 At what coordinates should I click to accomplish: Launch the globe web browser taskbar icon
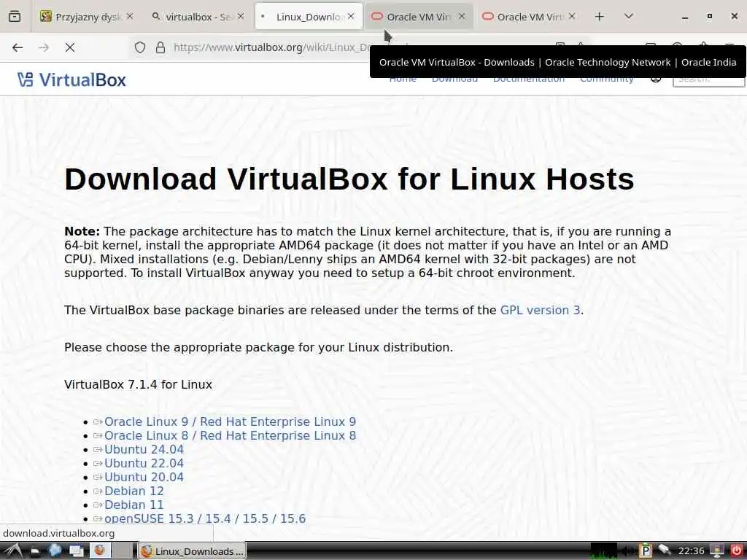click(55, 551)
